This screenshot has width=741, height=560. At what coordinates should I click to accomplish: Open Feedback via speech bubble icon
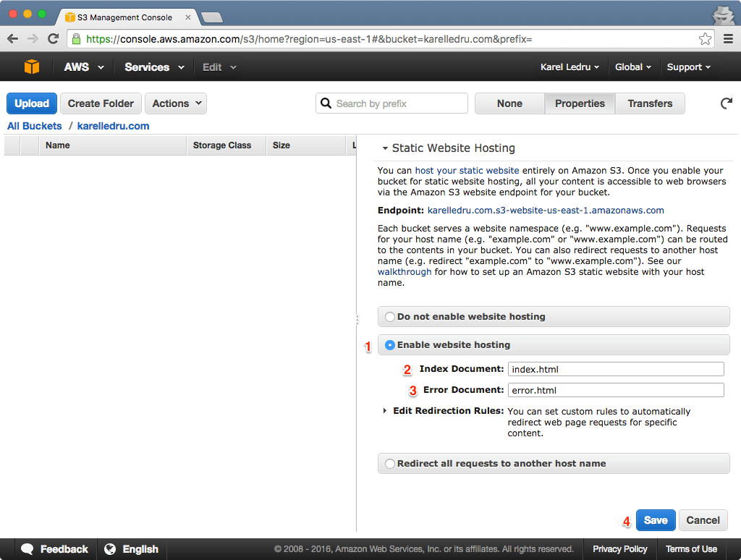point(27,548)
